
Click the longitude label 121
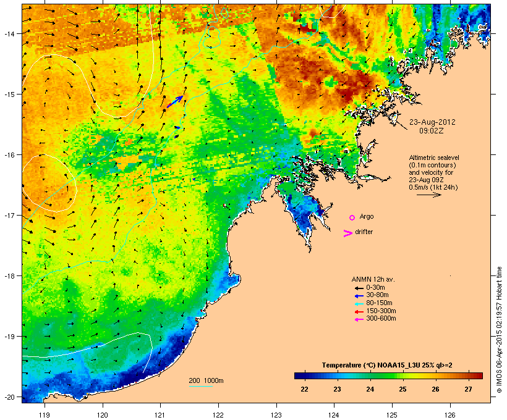(x=160, y=415)
